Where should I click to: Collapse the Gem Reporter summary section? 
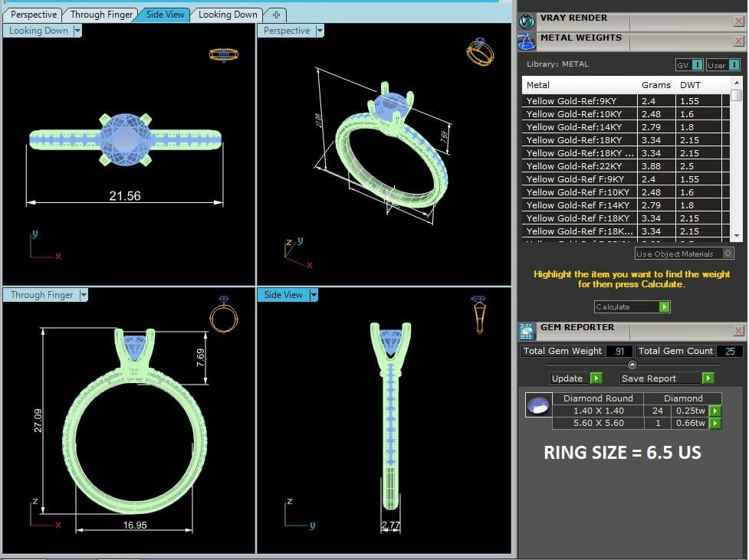tap(632, 365)
